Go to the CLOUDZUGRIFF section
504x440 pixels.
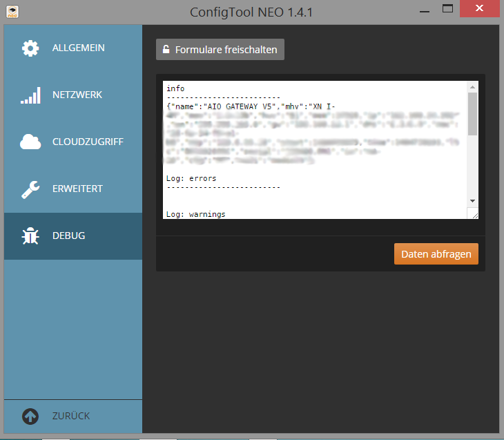click(88, 142)
